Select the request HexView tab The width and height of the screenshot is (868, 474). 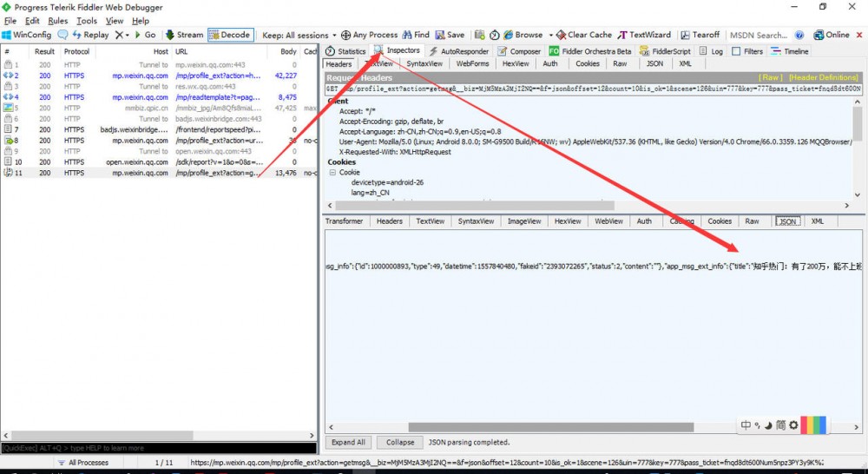click(516, 63)
